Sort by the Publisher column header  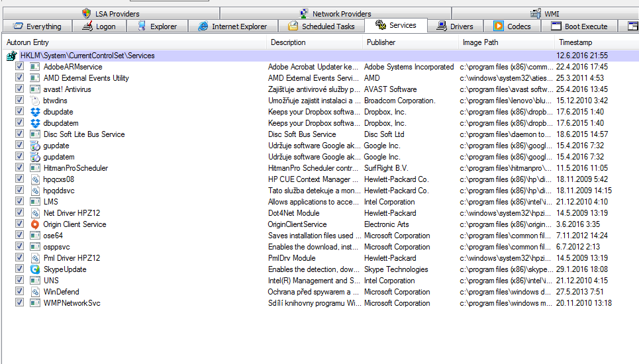click(x=411, y=42)
